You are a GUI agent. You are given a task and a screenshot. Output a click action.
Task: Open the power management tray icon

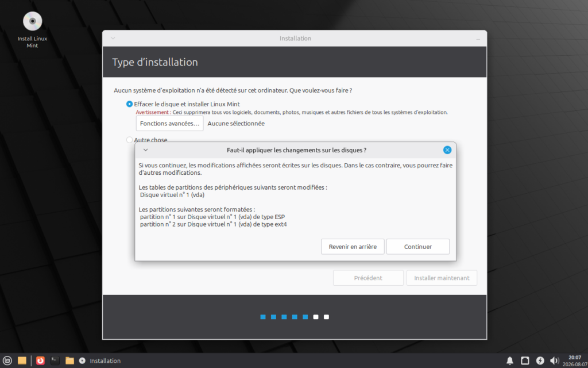(540, 361)
